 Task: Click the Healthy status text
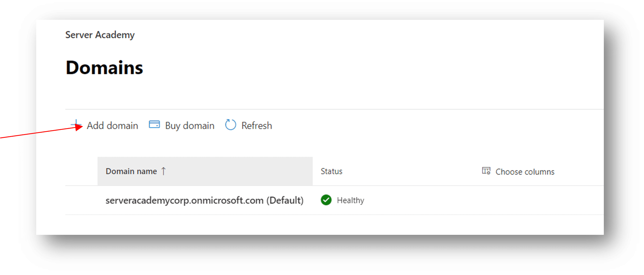tap(350, 201)
